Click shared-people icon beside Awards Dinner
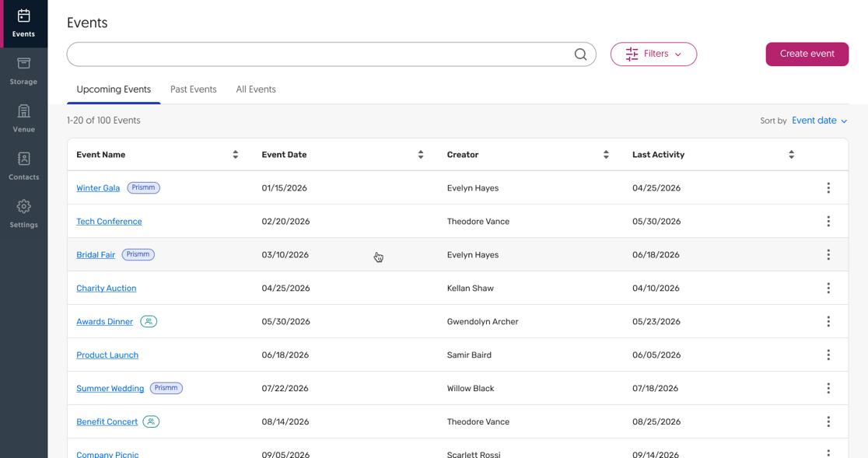The image size is (868, 458). pyautogui.click(x=149, y=321)
